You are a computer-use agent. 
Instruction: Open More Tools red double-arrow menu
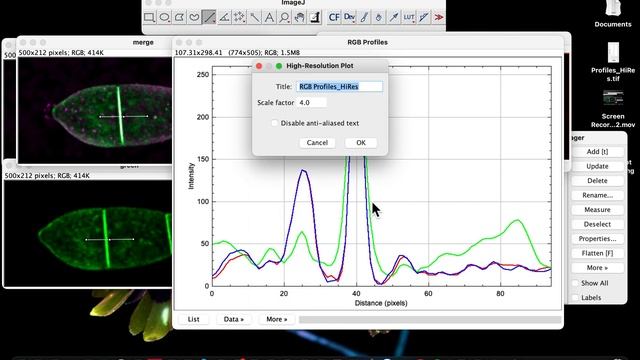439,17
